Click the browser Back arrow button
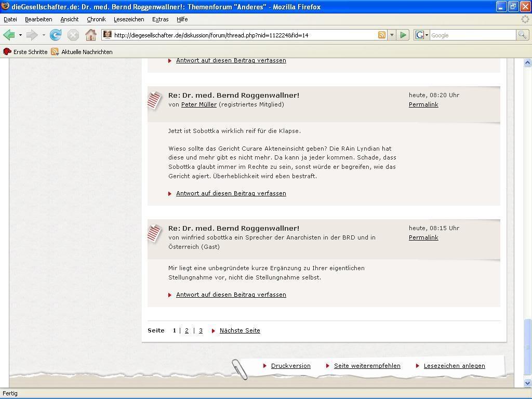 point(9,35)
